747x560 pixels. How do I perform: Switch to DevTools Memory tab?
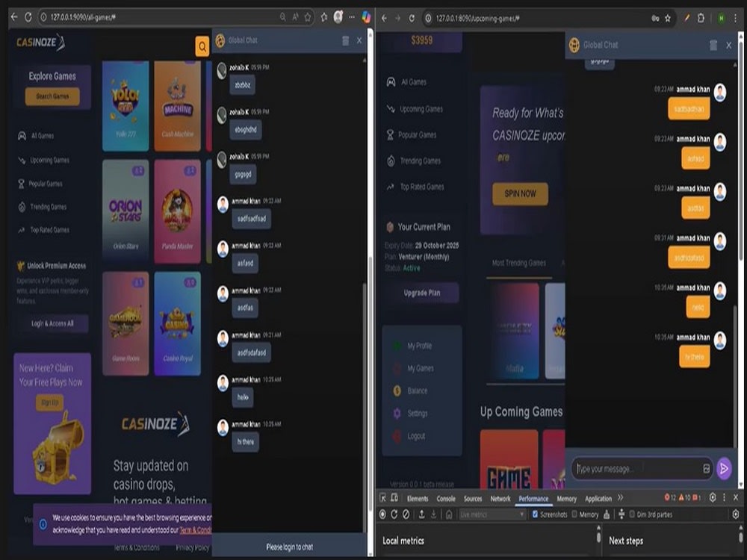pyautogui.click(x=566, y=499)
